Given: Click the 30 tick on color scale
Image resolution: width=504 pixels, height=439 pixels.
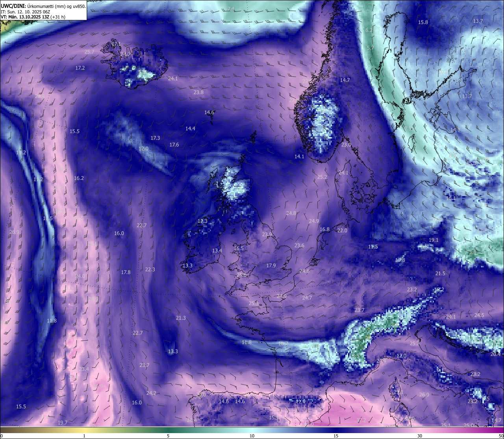Looking at the screenshot, I should tap(420, 436).
